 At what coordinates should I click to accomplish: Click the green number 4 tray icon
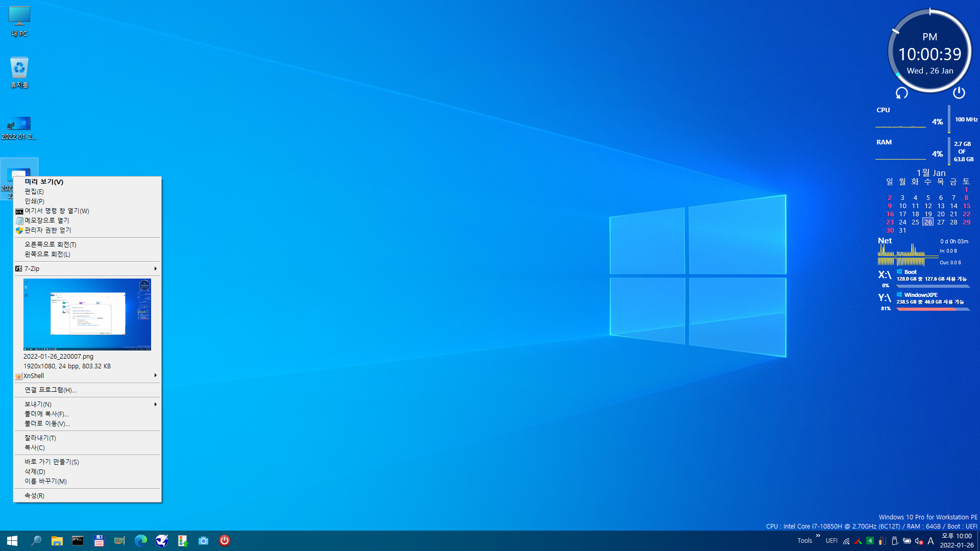[870, 541]
